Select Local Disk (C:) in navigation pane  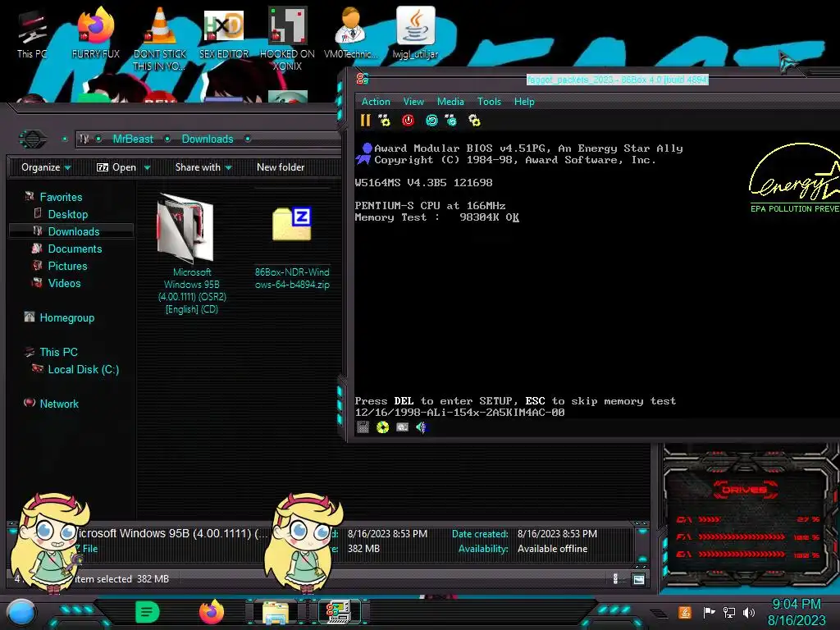(83, 369)
